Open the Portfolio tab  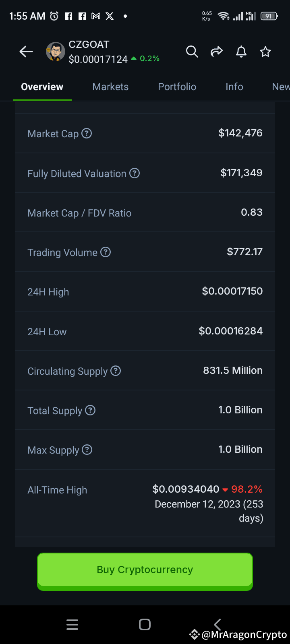click(x=177, y=87)
